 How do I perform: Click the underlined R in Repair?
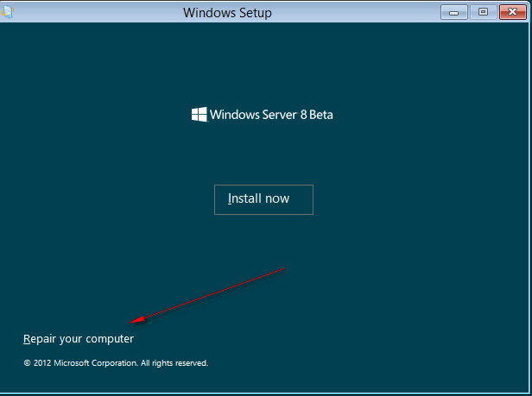point(27,339)
